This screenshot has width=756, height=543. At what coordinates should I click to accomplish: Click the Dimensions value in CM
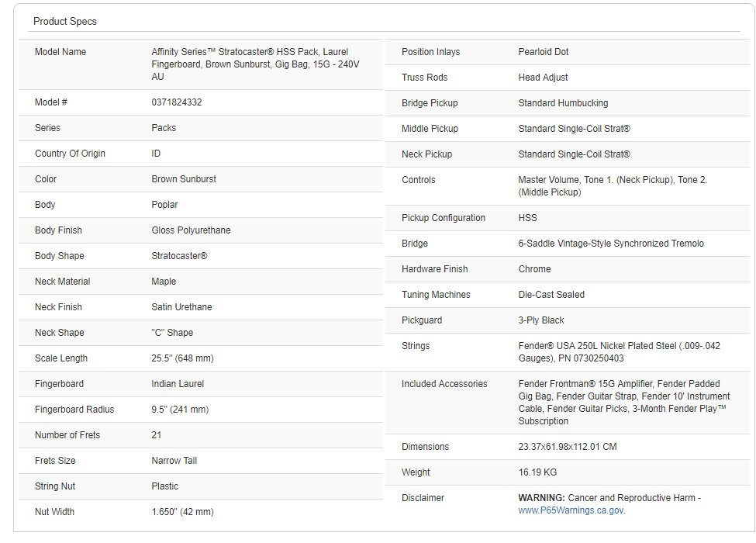(568, 447)
